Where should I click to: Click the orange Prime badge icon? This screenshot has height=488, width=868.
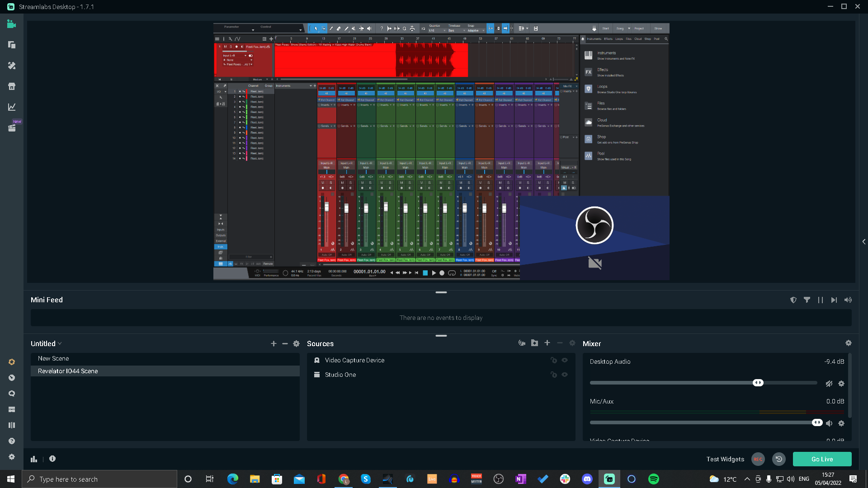pyautogui.click(x=12, y=362)
